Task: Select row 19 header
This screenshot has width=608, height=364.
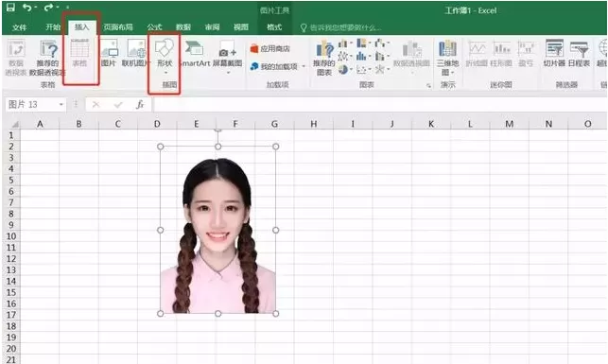Action: click(x=11, y=338)
